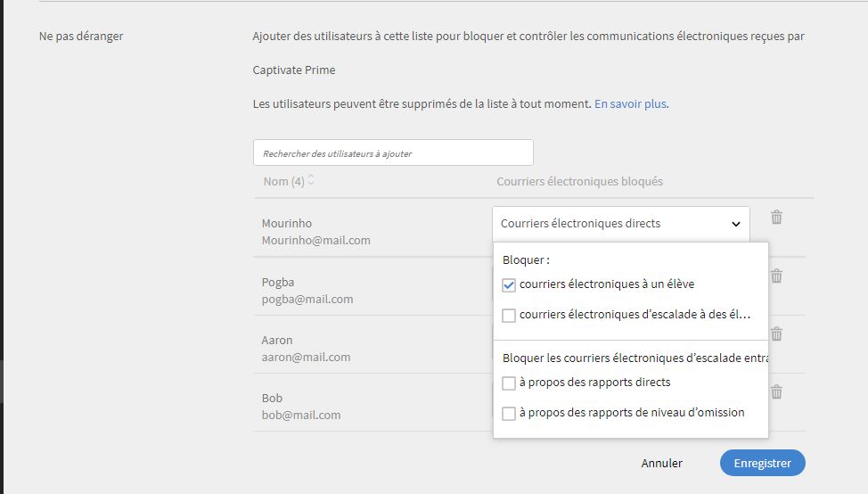This screenshot has height=494, width=868.
Task: Click the 'Courriers électroniques bloqués' column header
Action: point(579,181)
